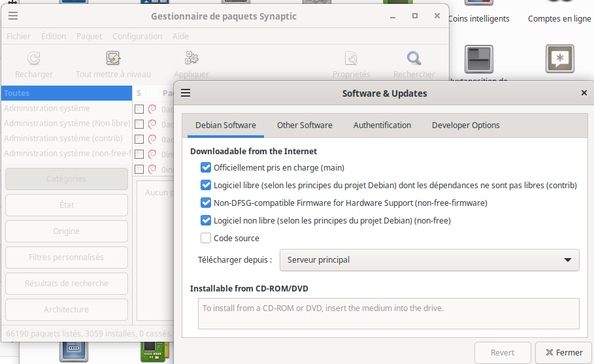Click the État filter button in Synaptic
This screenshot has height=364, width=594.
(x=66, y=205)
